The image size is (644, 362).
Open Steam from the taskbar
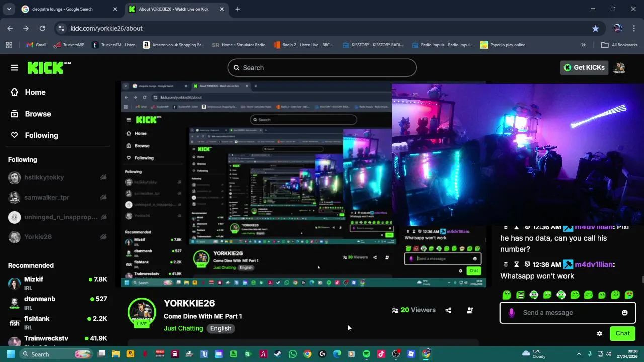coord(278,354)
